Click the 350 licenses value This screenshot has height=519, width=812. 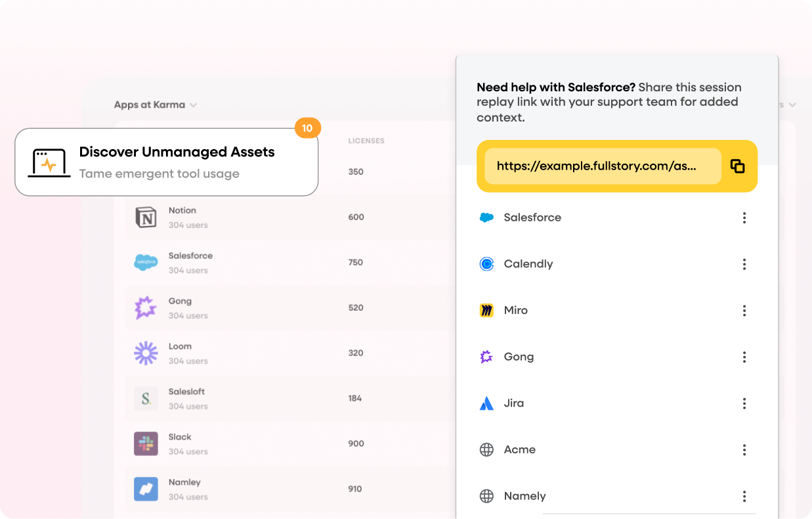click(356, 172)
